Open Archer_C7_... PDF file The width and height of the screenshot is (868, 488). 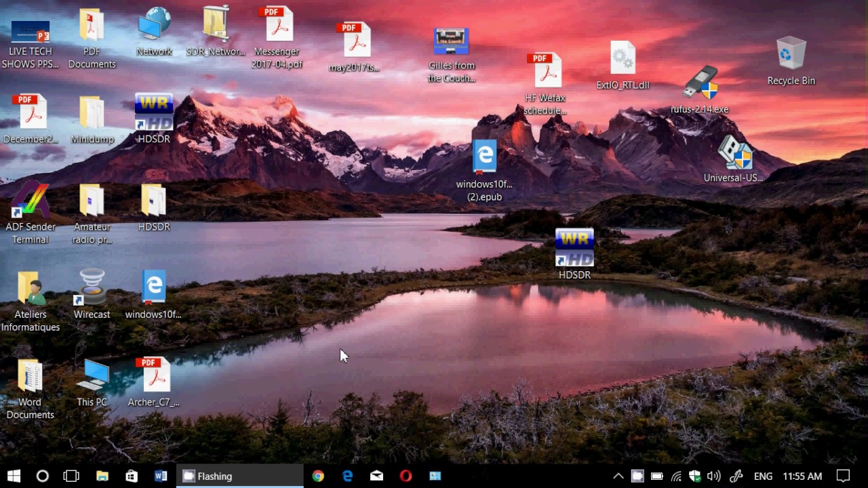tap(154, 383)
